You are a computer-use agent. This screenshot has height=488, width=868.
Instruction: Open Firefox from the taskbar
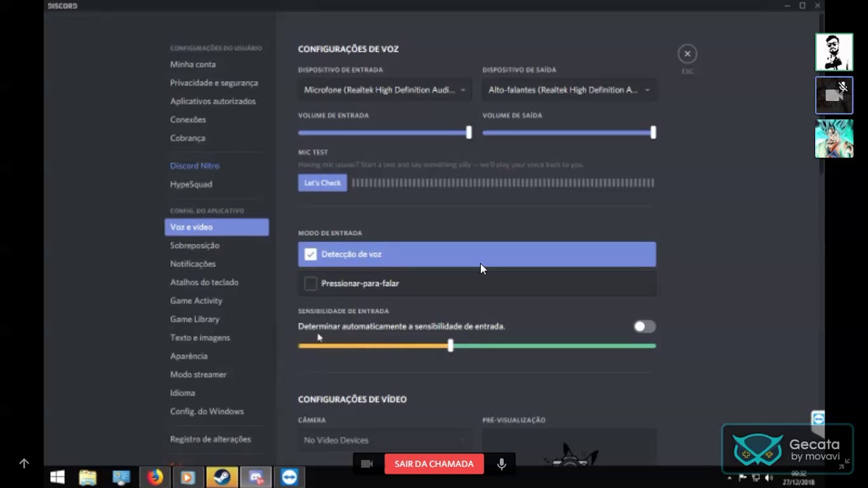pyautogui.click(x=155, y=477)
